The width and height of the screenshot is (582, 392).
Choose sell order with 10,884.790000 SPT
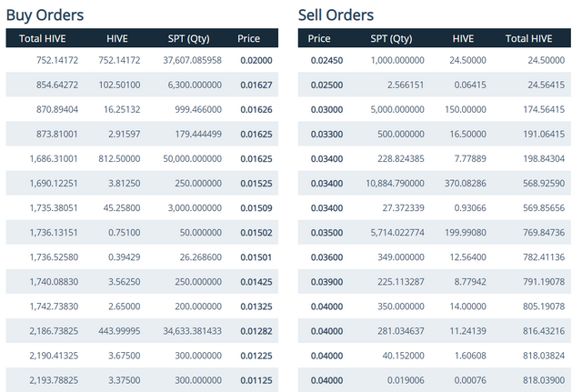click(x=435, y=183)
